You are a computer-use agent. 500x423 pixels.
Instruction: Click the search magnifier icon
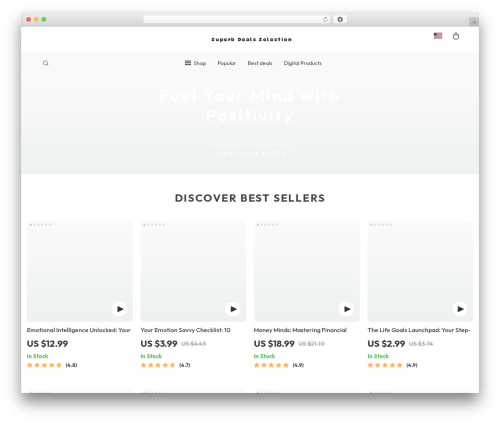click(46, 63)
